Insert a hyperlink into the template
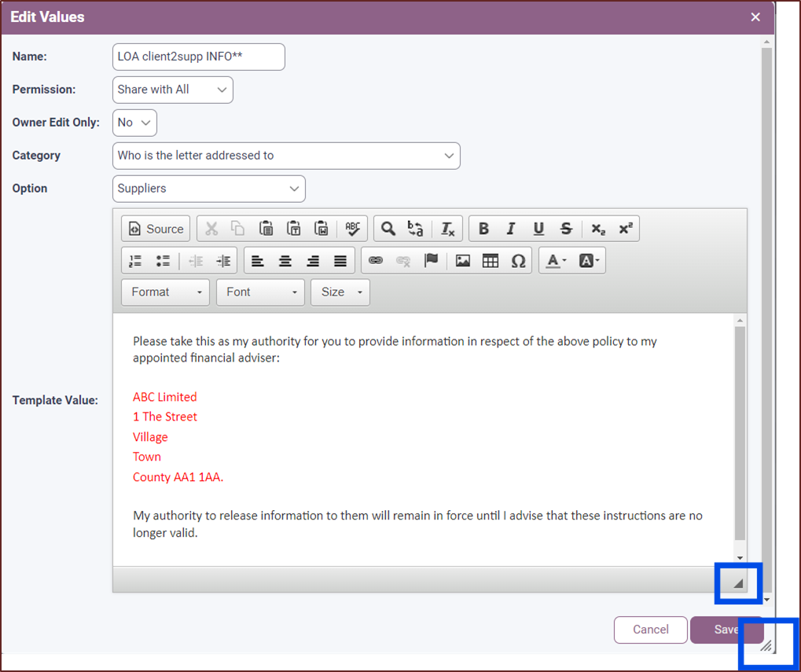Image resolution: width=801 pixels, height=672 pixels. [x=375, y=260]
